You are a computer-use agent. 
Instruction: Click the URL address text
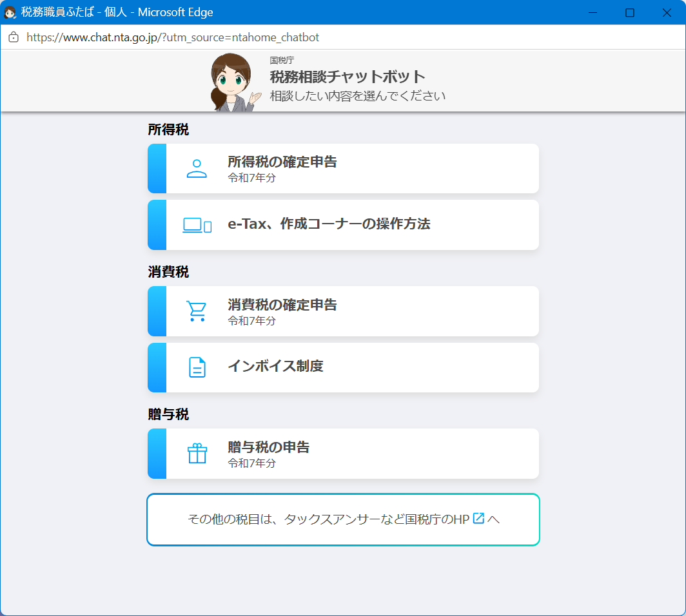[x=173, y=37]
